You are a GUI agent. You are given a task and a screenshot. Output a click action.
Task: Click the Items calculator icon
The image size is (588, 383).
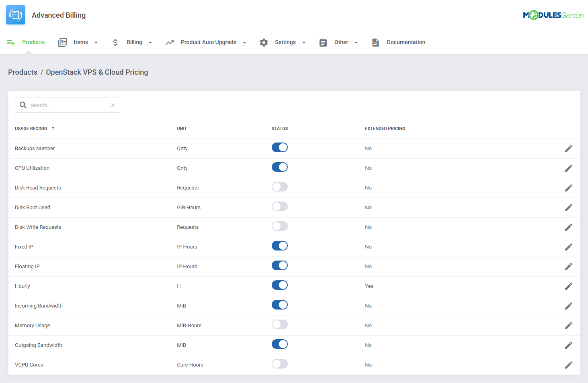tap(63, 42)
